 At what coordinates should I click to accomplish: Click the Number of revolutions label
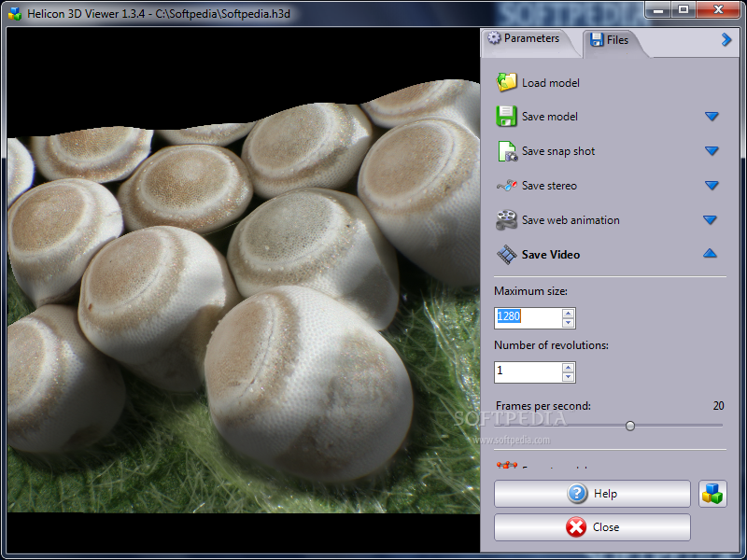point(551,345)
